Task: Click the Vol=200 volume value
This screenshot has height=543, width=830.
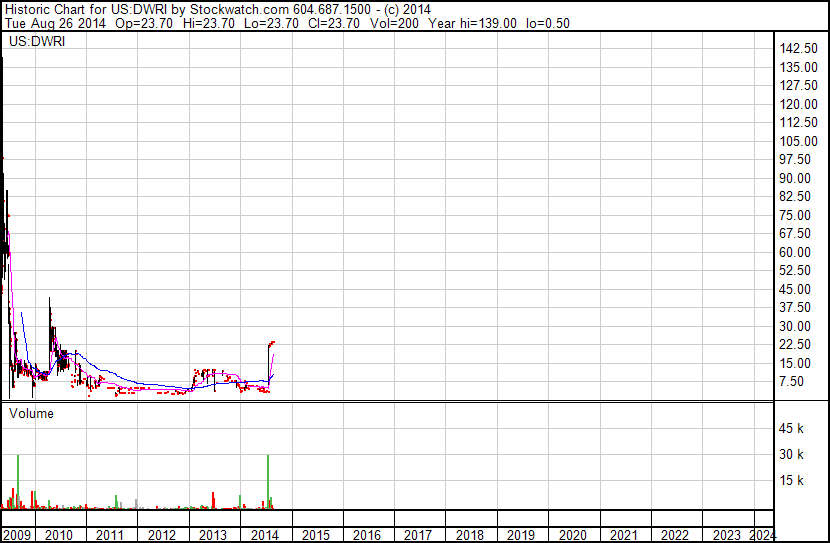Action: 394,24
